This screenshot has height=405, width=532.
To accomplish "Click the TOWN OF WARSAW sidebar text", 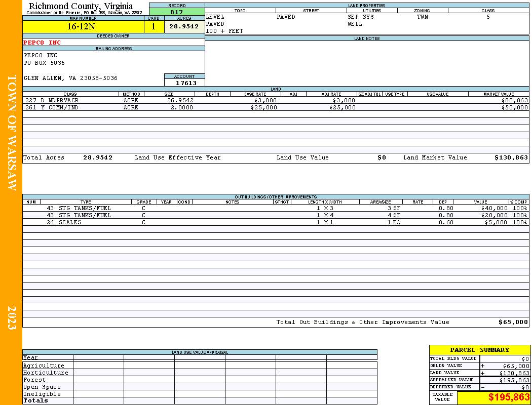I will coord(12,133).
